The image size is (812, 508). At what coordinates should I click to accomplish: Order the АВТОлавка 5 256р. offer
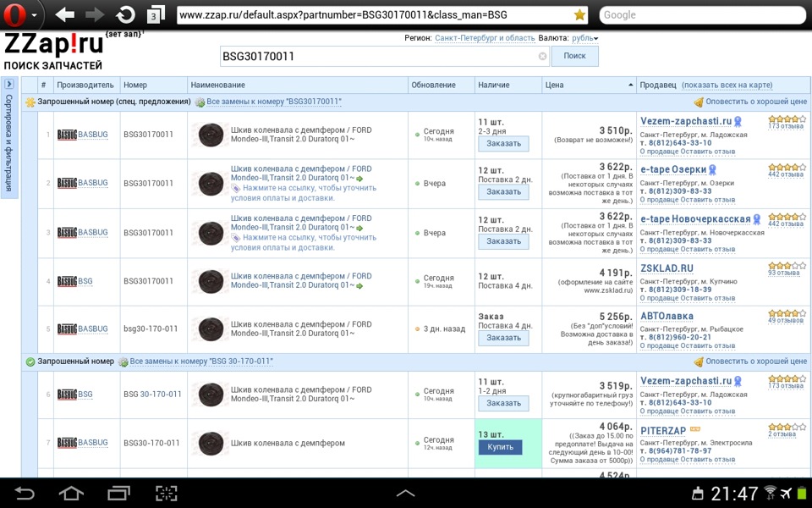503,338
